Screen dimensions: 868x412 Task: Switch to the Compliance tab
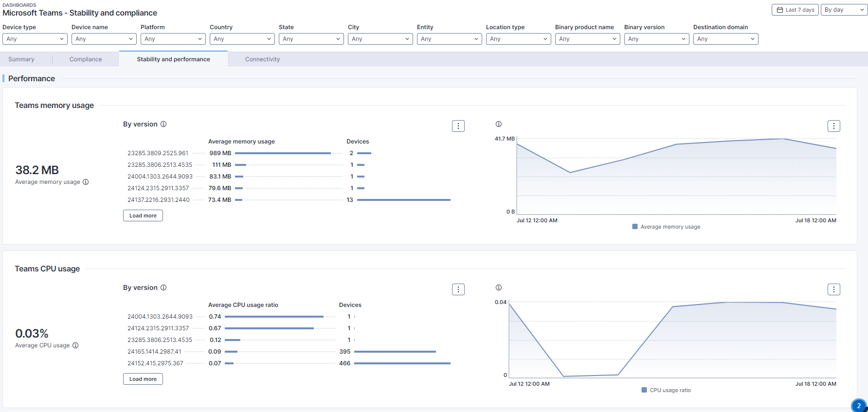point(86,59)
